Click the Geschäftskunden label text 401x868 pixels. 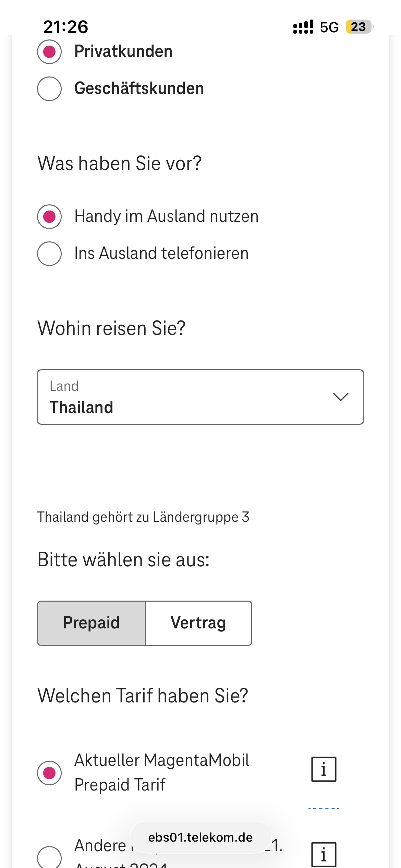pos(139,88)
